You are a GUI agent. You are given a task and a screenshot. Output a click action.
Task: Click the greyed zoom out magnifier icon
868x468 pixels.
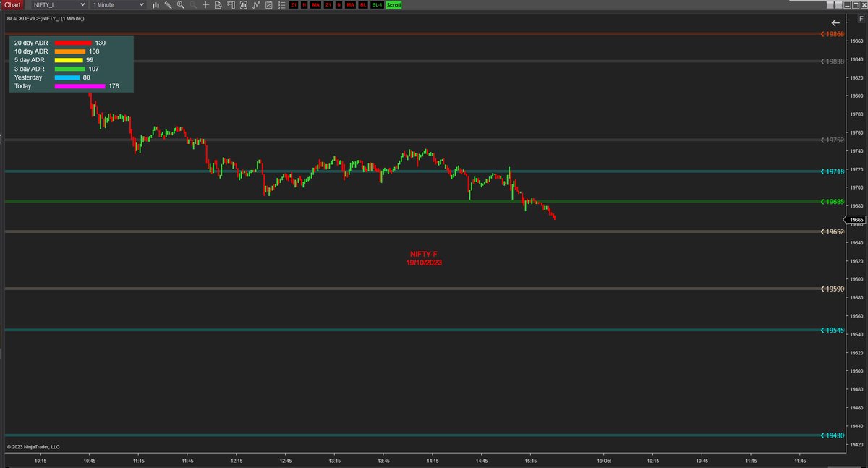(193, 4)
